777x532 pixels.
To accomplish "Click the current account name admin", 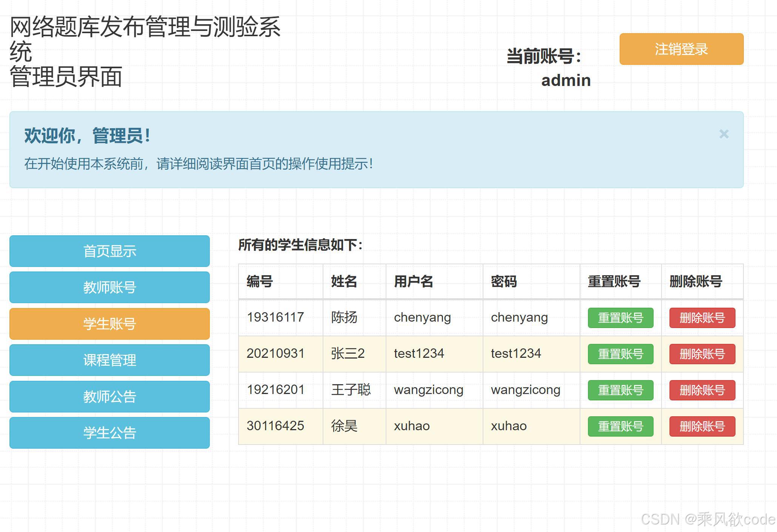I will click(566, 80).
